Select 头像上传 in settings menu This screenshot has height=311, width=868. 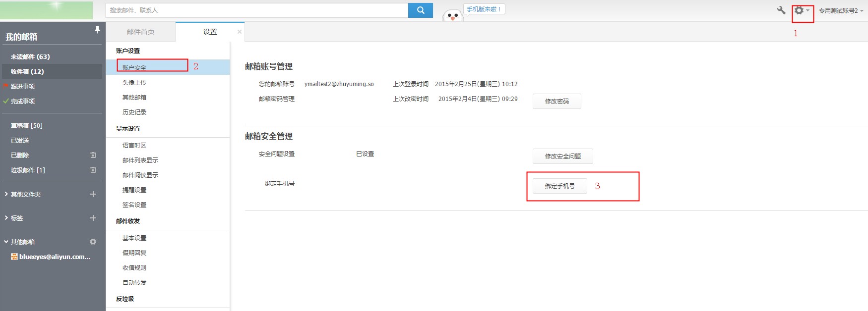pos(134,83)
